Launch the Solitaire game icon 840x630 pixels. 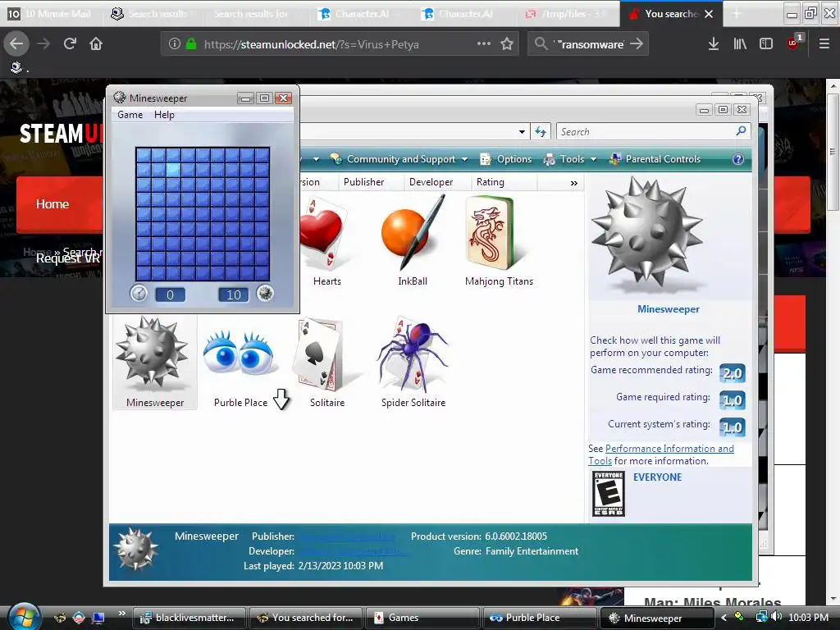(x=326, y=362)
